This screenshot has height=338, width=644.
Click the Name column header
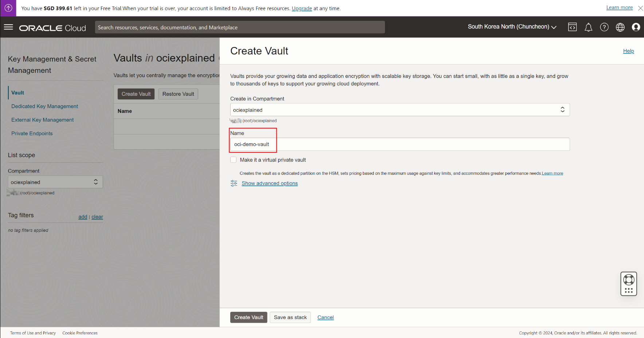[125, 111]
